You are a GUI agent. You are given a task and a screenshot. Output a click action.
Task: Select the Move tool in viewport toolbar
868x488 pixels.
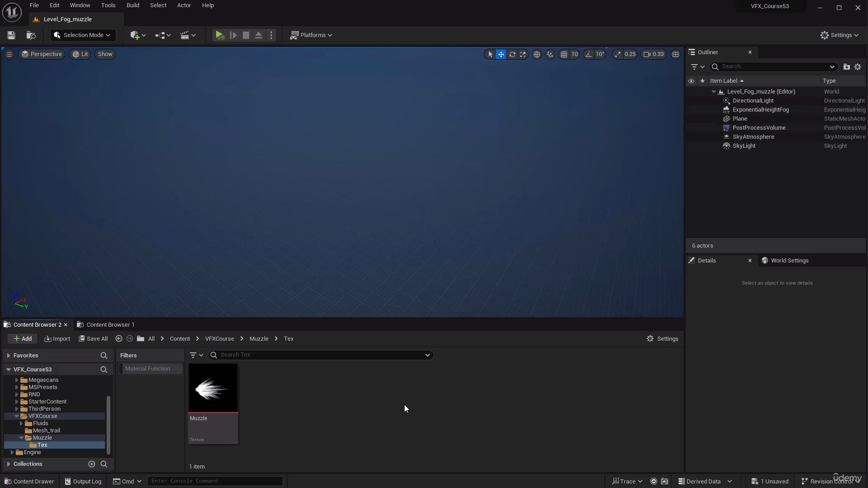(x=501, y=54)
